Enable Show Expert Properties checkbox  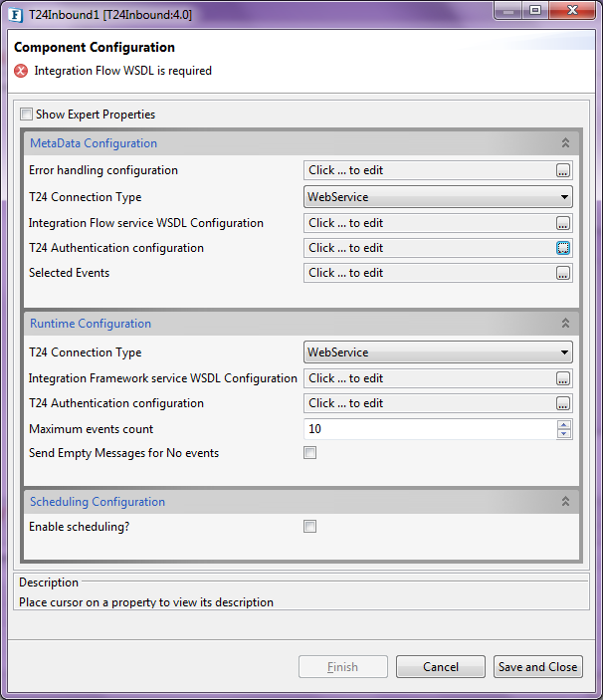pyautogui.click(x=26, y=115)
